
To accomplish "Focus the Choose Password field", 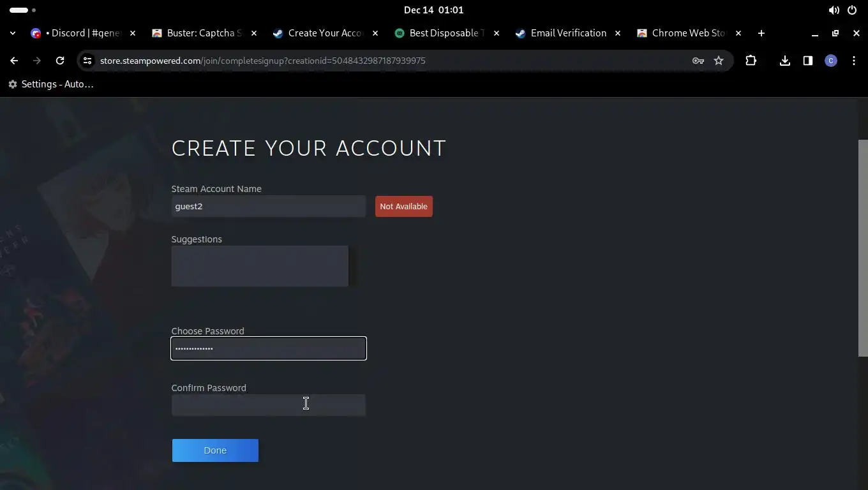I will pos(269,348).
